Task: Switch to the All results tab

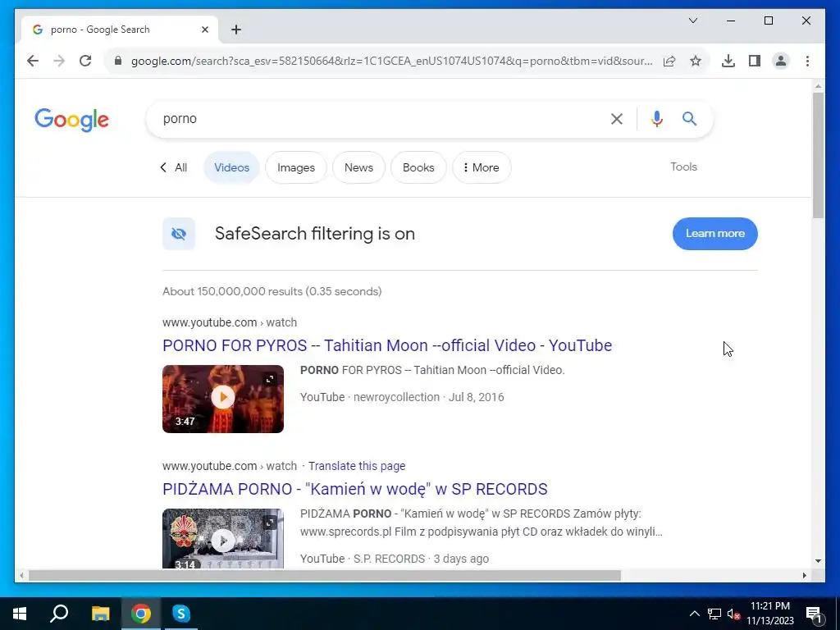Action: [174, 167]
